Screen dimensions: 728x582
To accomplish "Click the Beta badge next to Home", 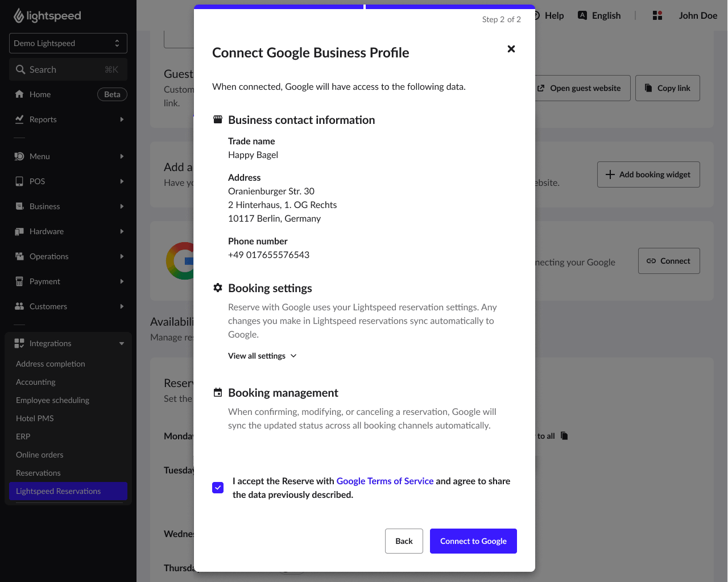I will [112, 94].
